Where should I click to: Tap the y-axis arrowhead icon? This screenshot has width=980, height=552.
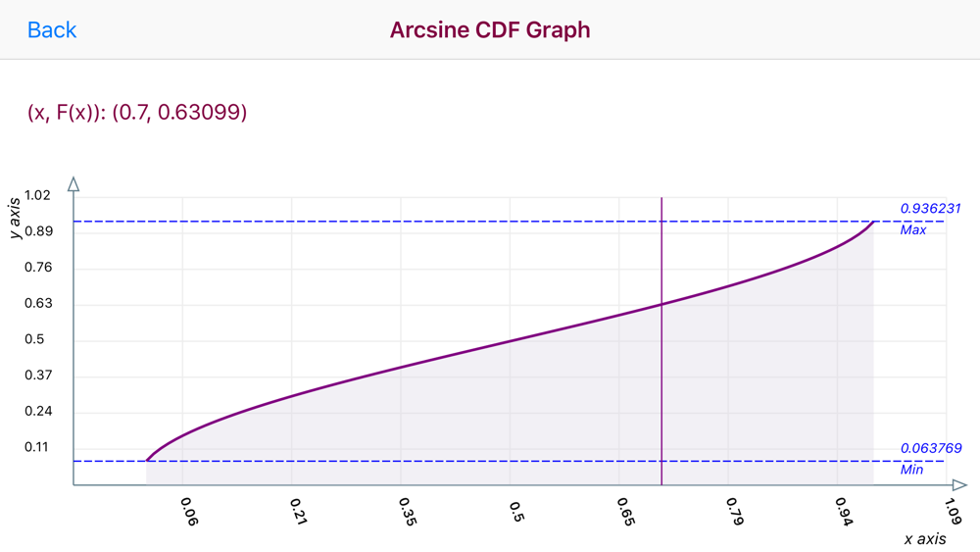tap(73, 183)
